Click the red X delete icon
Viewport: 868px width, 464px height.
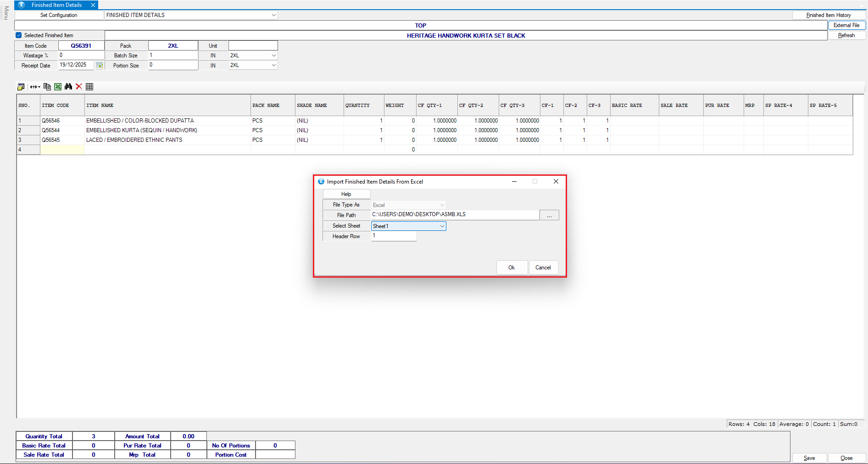79,87
